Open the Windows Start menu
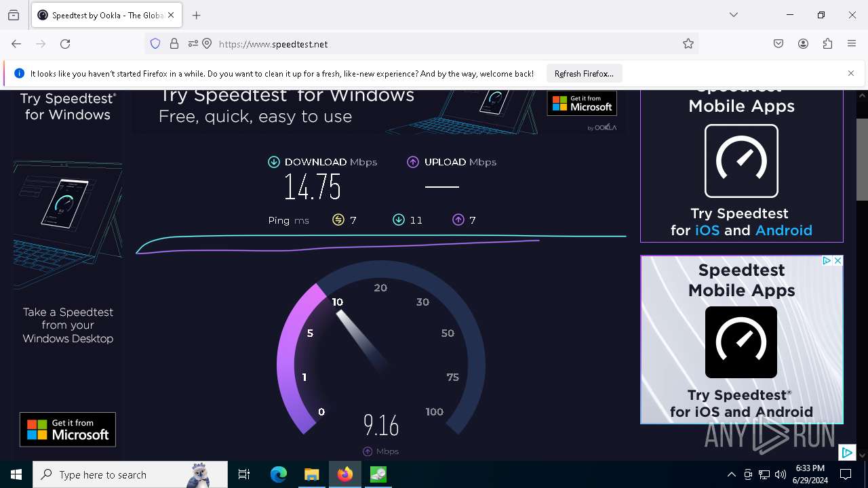The image size is (868, 488). pyautogui.click(x=16, y=474)
